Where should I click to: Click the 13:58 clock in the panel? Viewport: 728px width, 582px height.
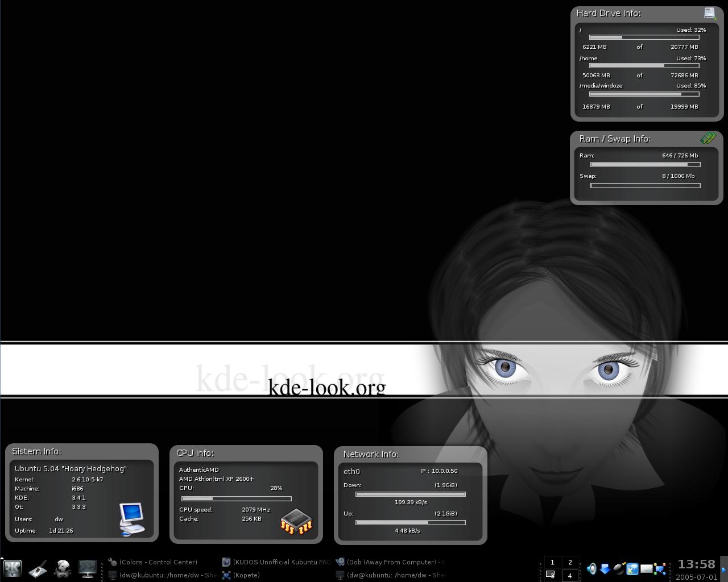[x=696, y=564]
